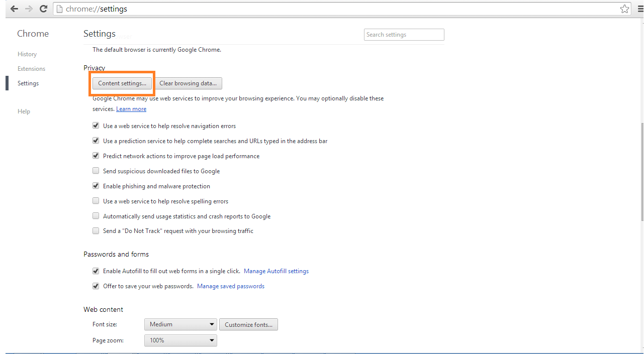Toggle Predict network actions checkbox
This screenshot has height=354, width=644.
coord(96,156)
